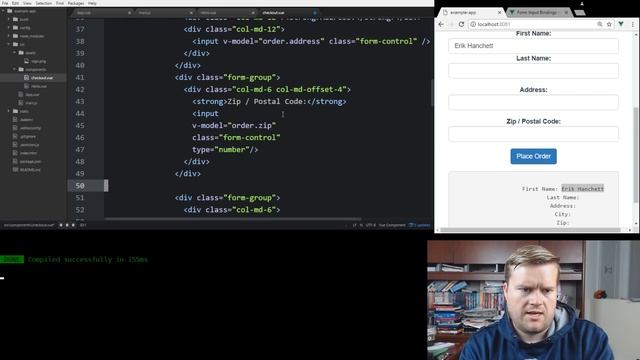The height and width of the screenshot is (360, 640).
Task: Open the Find menu
Action: (x=60, y=3)
